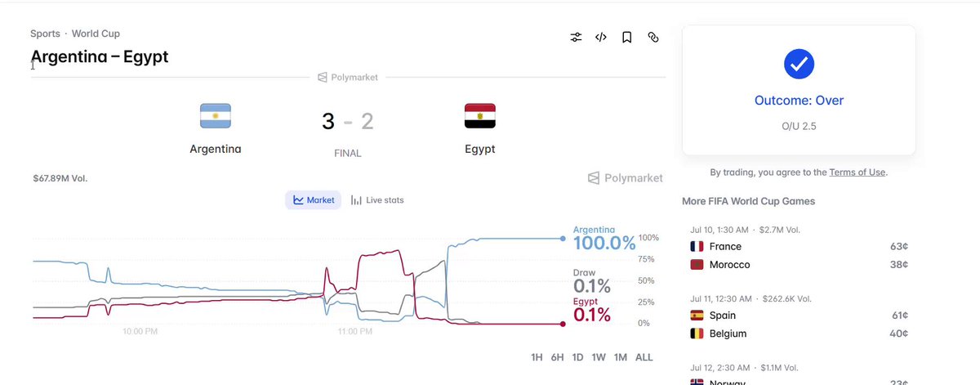The height and width of the screenshot is (385, 980).
Task: Click the Egypt flag icon
Action: 479,116
